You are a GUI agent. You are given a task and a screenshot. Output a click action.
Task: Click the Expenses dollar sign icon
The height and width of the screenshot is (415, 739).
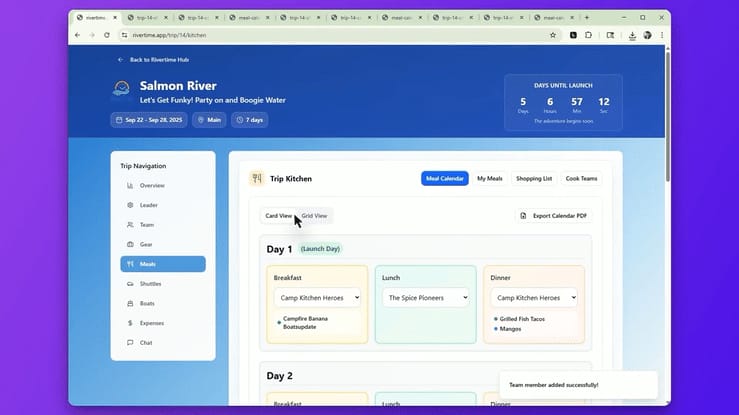pyautogui.click(x=130, y=323)
